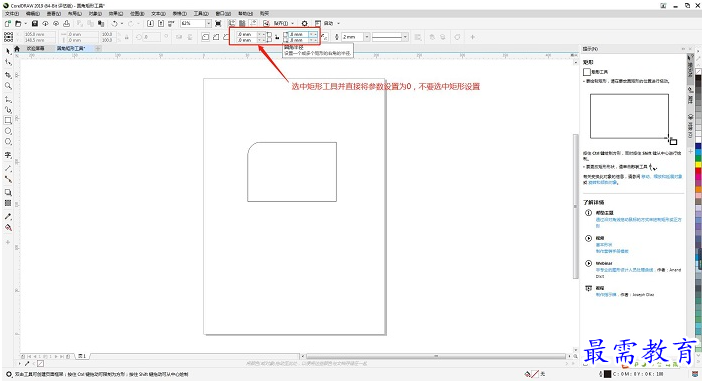Select the Freehand tool

8,98
